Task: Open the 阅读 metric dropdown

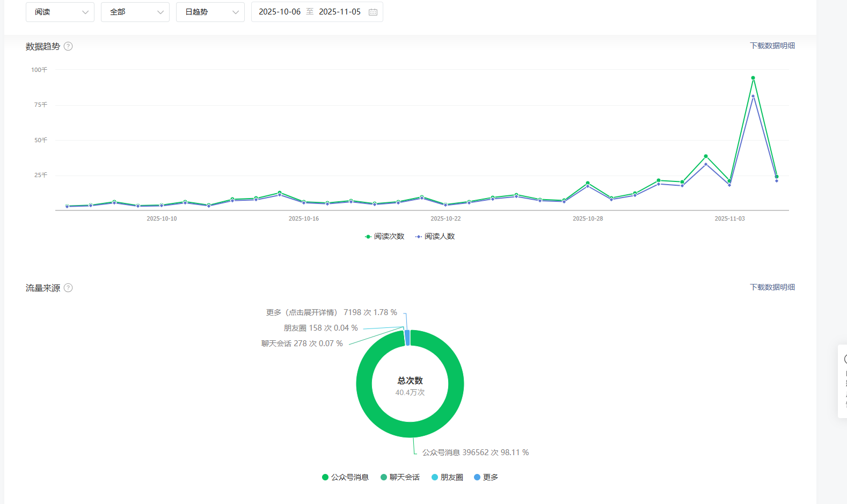Action: 60,12
